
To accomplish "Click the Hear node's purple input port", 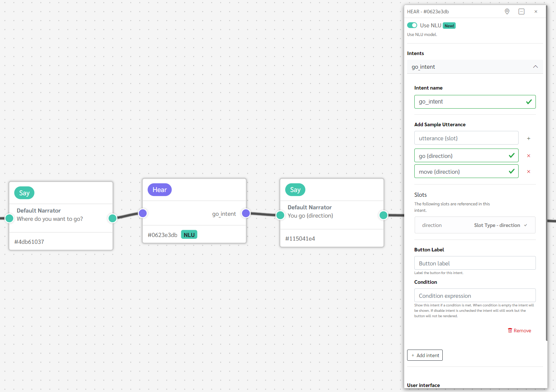I will [x=143, y=213].
